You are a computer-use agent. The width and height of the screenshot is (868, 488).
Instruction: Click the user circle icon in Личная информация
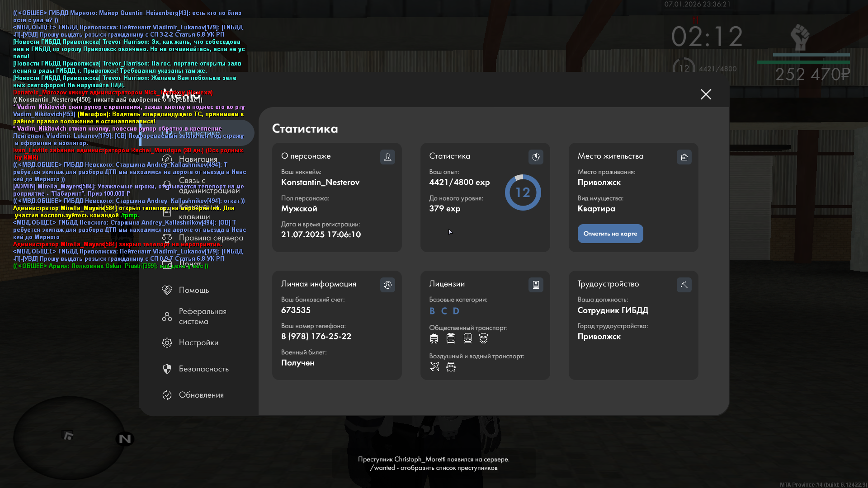[387, 285]
